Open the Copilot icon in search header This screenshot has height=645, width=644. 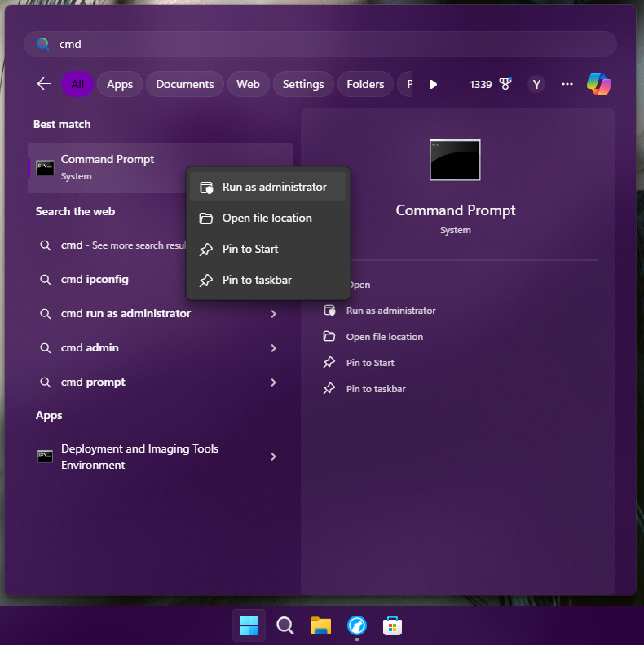(599, 84)
